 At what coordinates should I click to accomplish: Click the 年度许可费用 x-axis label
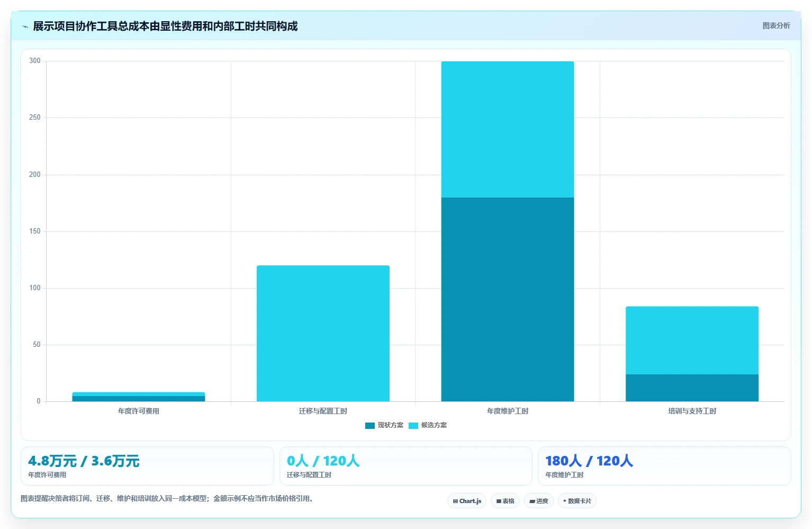click(139, 411)
